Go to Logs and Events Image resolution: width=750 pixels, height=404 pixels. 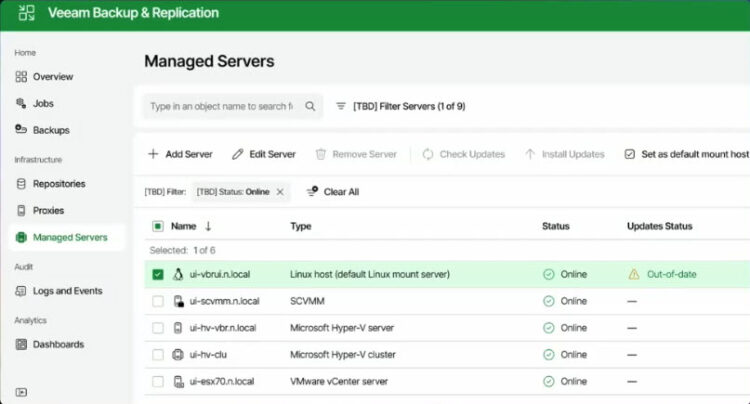[66, 291]
